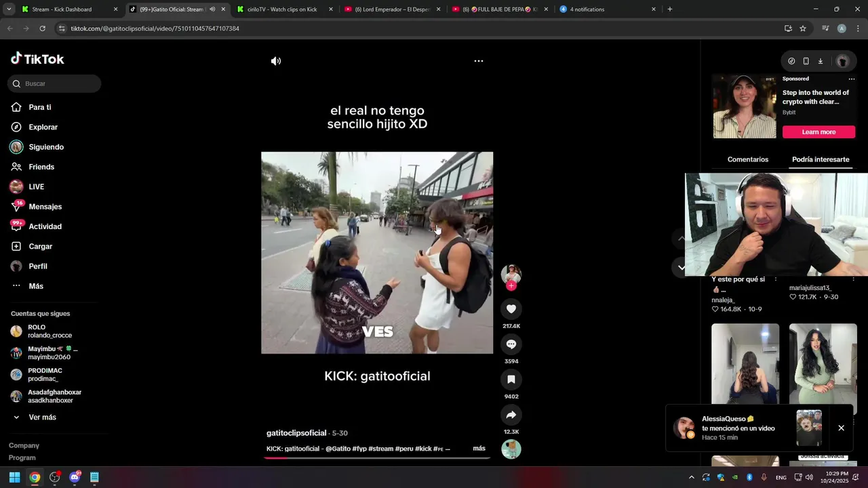Open Asadafghanboxar account
Screen dimensions: 868x488
pos(54,396)
